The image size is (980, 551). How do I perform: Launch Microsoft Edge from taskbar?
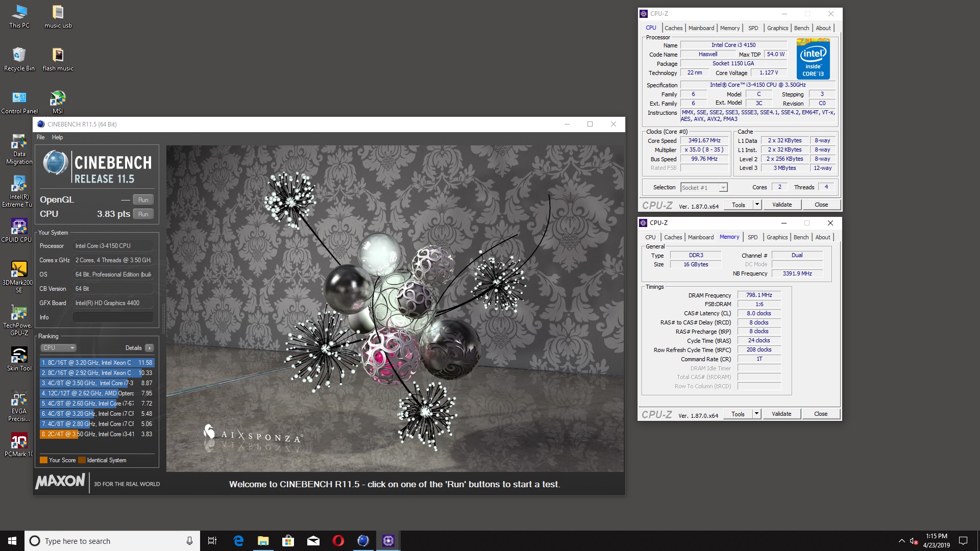(238, 541)
